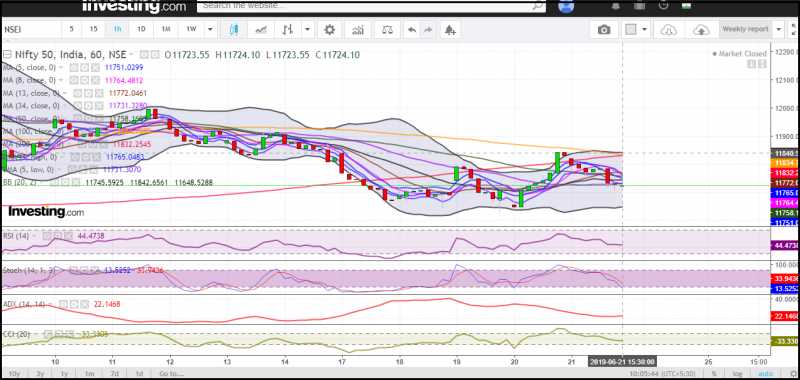Click the search magnifier icon

click(538, 6)
